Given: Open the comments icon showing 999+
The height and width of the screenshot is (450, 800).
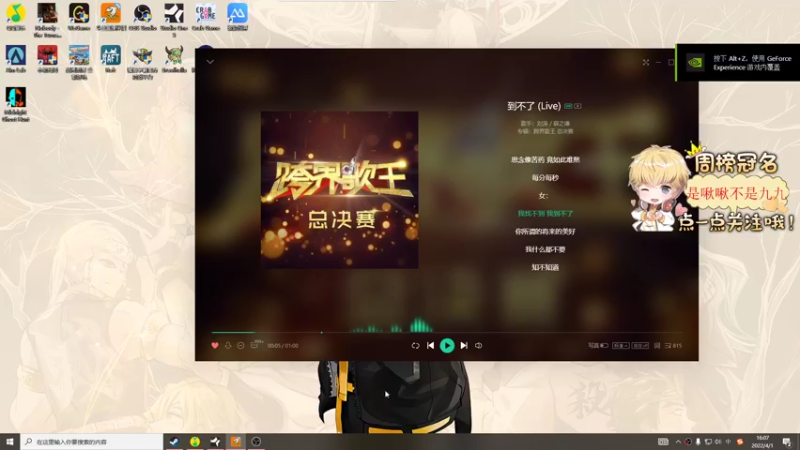Looking at the screenshot, I should pyautogui.click(x=255, y=345).
